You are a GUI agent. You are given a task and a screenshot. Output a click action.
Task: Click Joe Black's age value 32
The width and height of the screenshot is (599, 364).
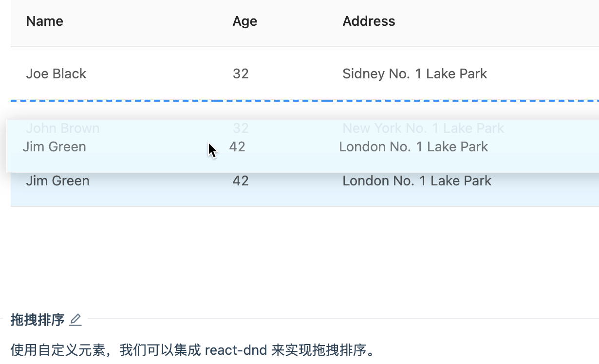(241, 74)
